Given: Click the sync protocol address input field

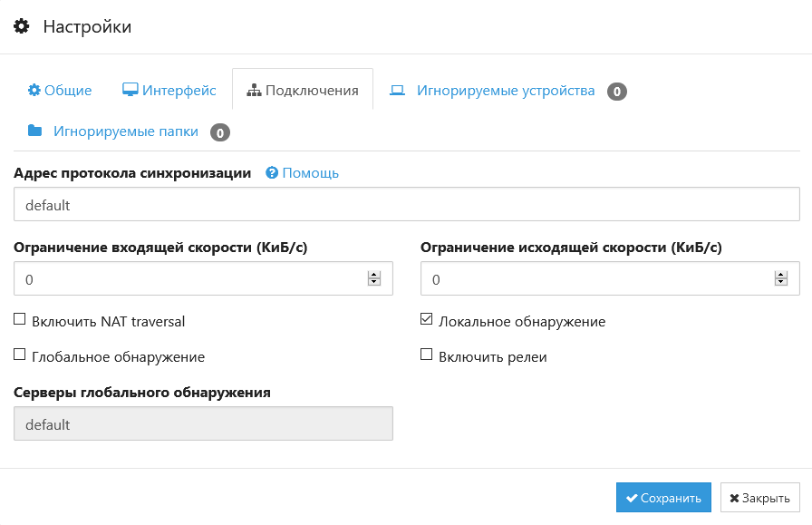Looking at the screenshot, I should point(407,204).
